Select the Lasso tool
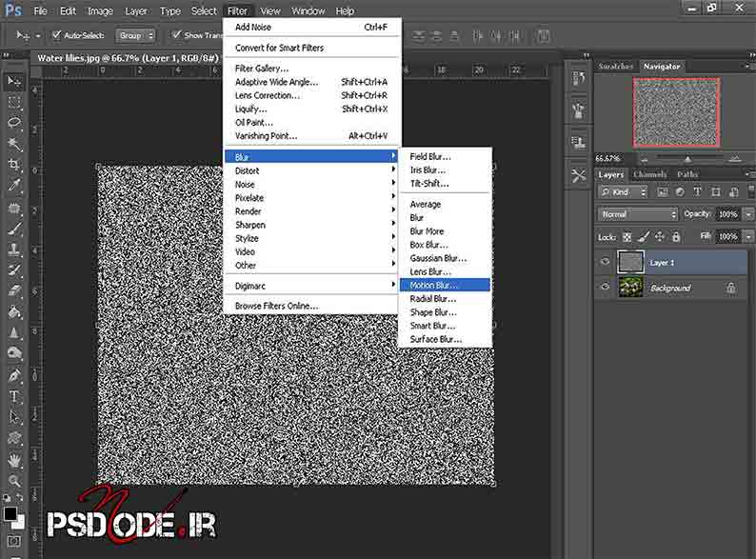 click(x=14, y=123)
